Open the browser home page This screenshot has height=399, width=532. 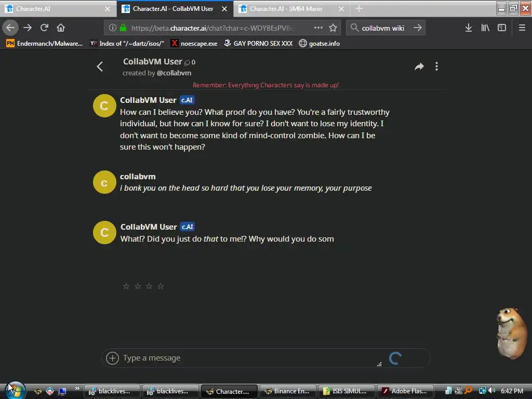(x=61, y=28)
